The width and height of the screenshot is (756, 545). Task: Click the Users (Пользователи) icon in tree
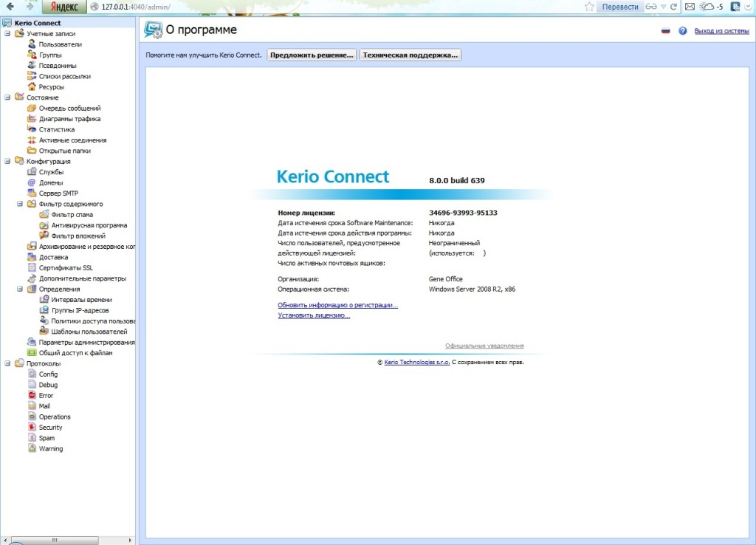click(32, 44)
